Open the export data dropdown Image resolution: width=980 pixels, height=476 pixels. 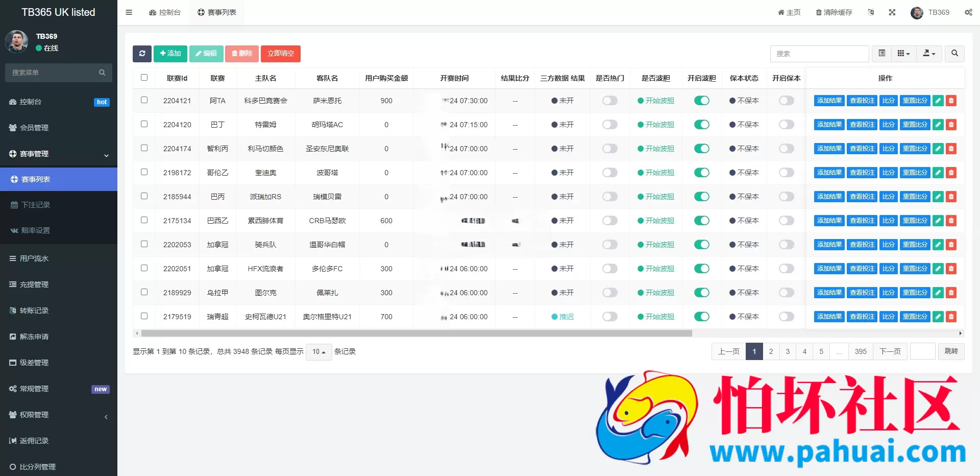[929, 54]
